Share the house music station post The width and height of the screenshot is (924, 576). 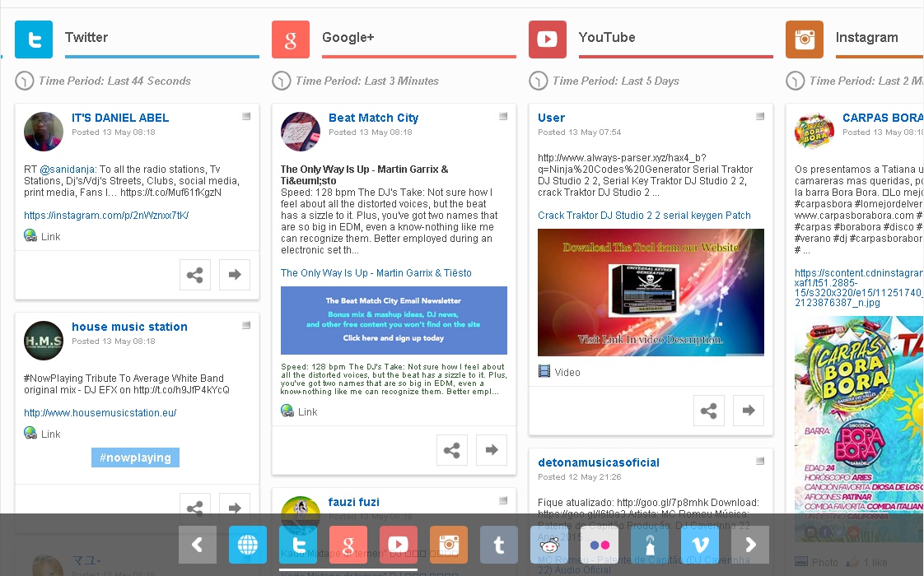point(195,504)
